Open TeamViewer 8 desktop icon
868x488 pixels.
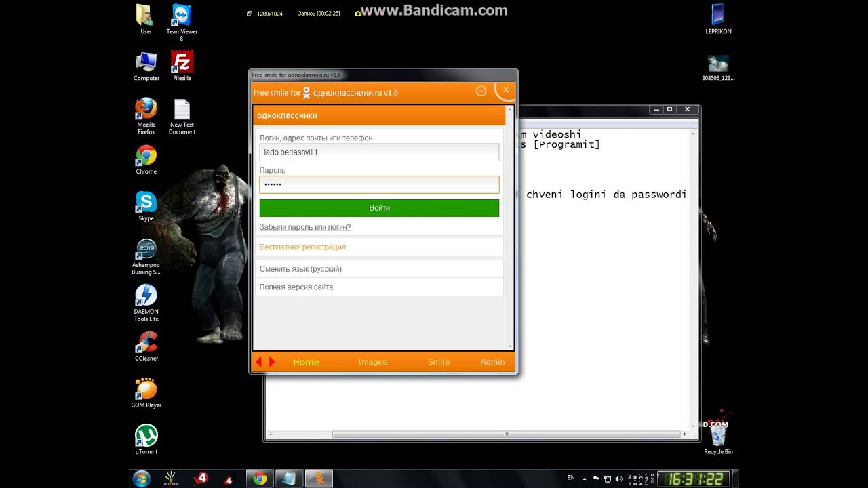[x=181, y=22]
